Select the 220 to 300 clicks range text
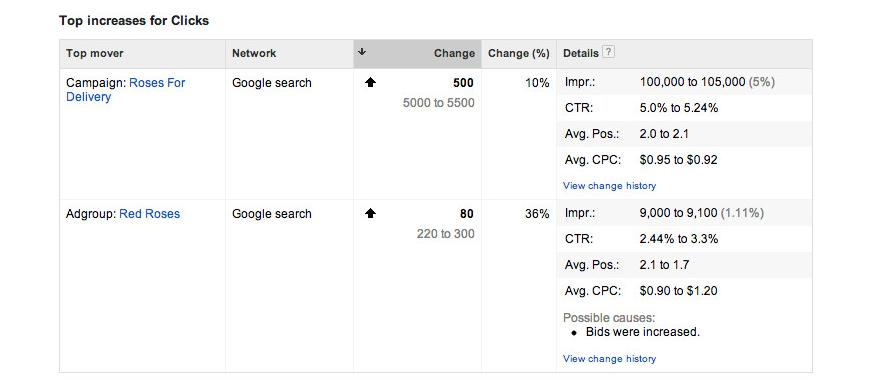The height and width of the screenshot is (380, 870). [x=446, y=234]
